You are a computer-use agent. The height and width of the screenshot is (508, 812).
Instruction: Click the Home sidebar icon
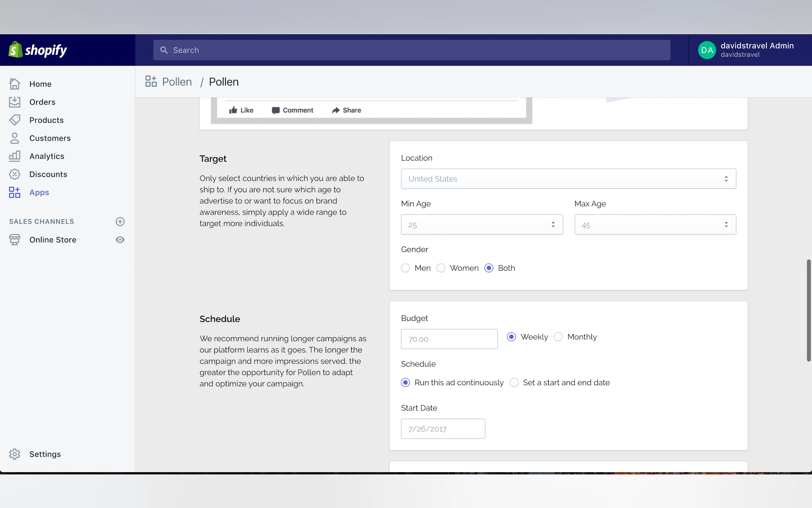click(14, 84)
